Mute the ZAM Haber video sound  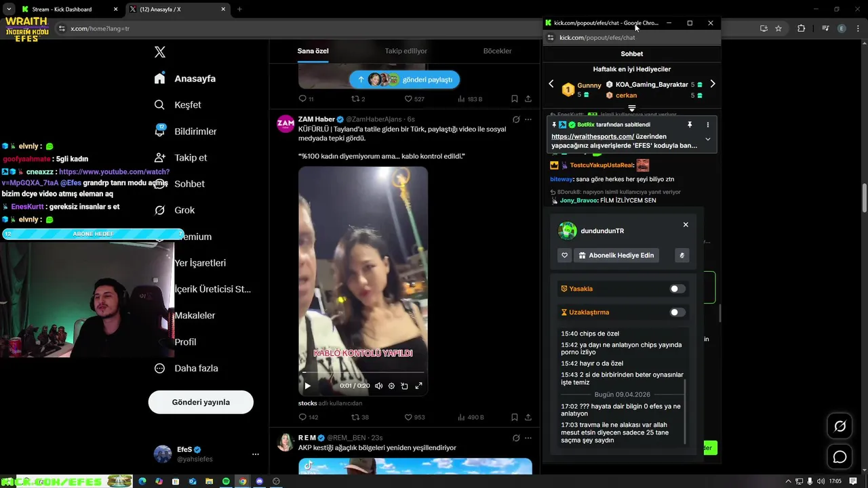[x=378, y=386]
